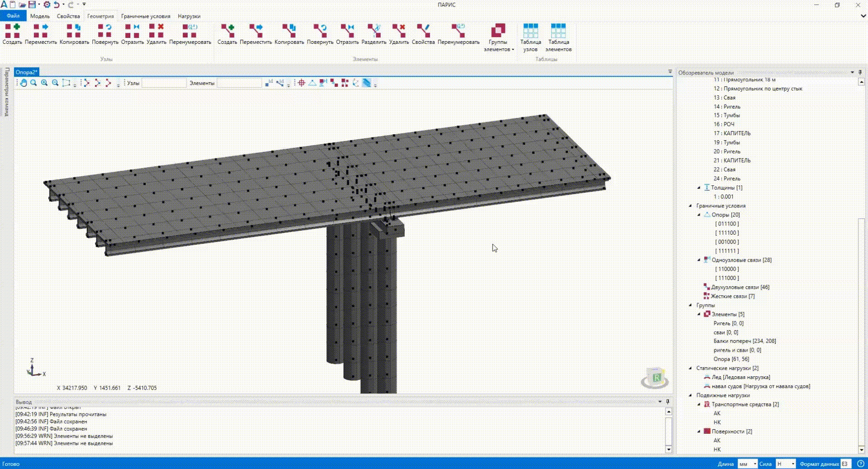Click Удалить in the Элементы ribbon group
This screenshot has width=868, height=469.
pos(399,34)
